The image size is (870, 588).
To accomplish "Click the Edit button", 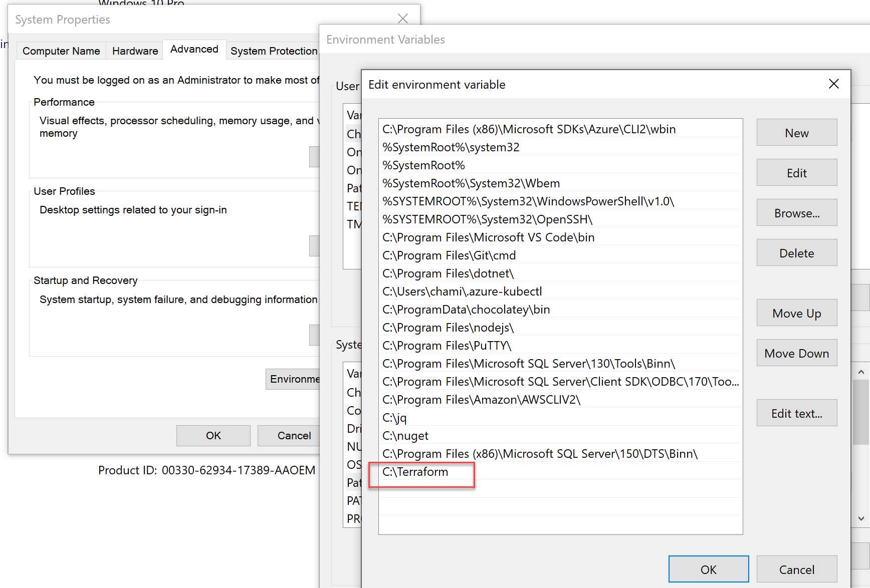I will [x=796, y=172].
